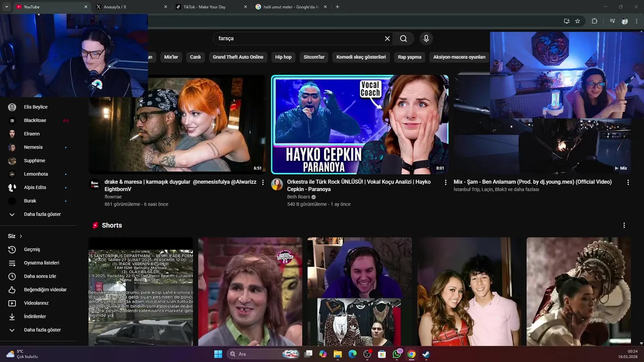This screenshot has width=644, height=362.
Task: Open the Chrome profile avatar
Action: [625, 21]
